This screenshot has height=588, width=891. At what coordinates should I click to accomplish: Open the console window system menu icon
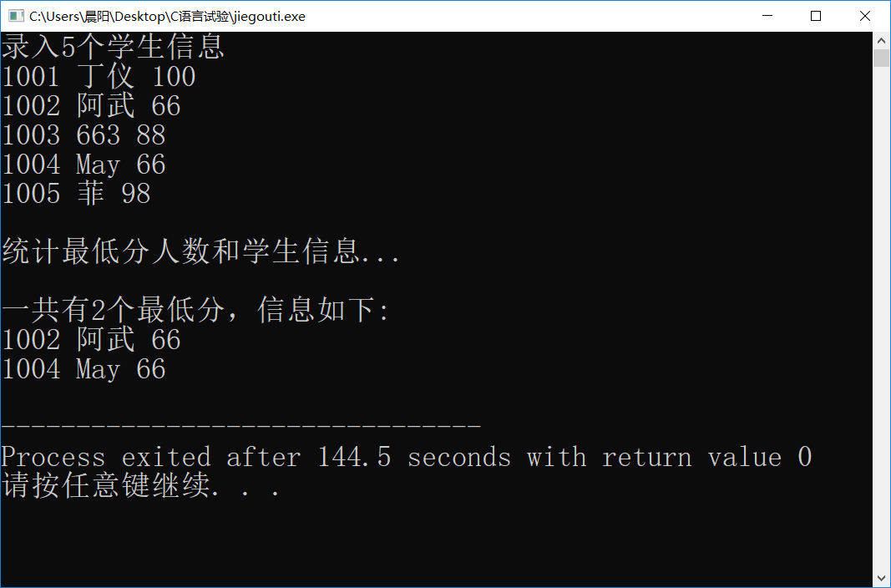coord(16,16)
